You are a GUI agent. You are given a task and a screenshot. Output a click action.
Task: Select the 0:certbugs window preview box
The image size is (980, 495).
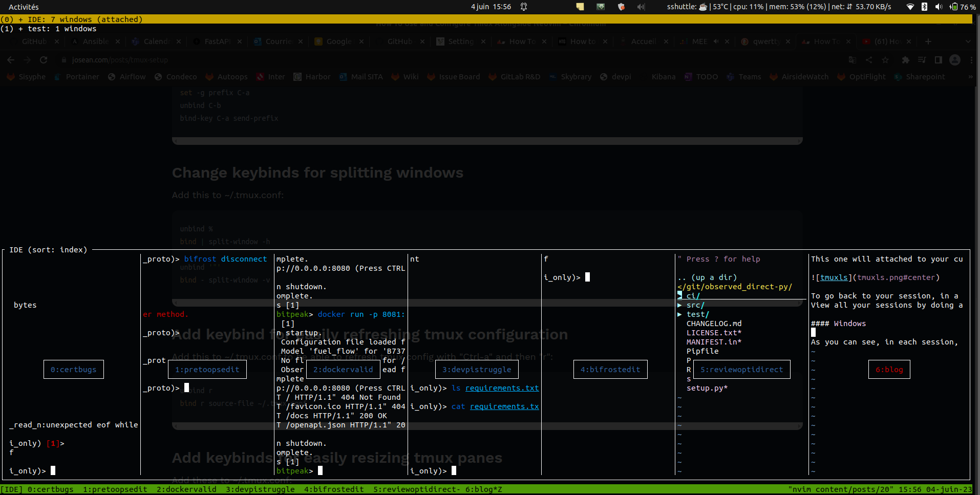[74, 370]
